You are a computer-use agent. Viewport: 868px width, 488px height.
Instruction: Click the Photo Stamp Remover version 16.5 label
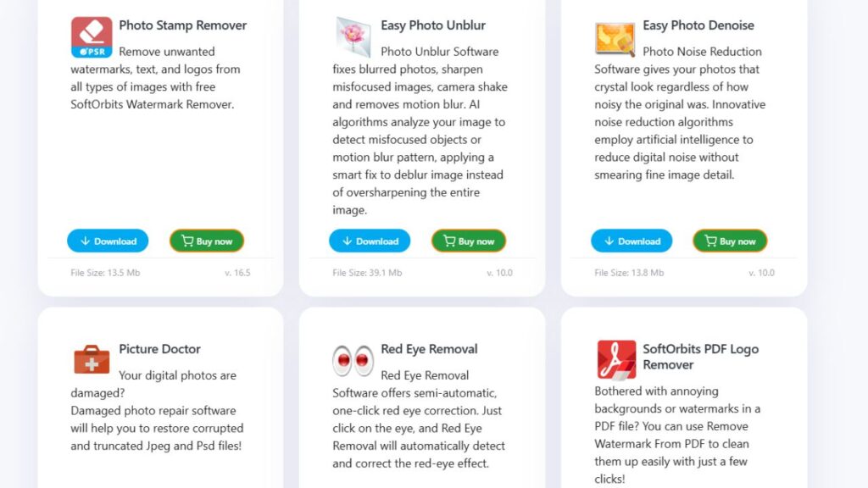pyautogui.click(x=237, y=273)
